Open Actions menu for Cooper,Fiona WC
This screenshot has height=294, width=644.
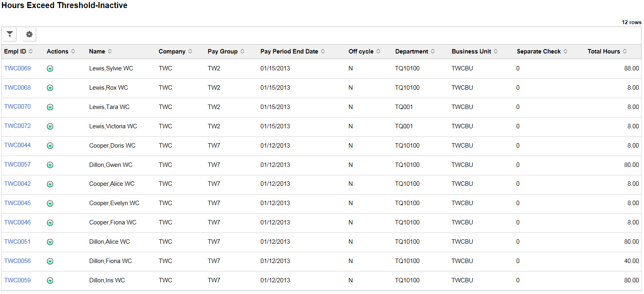pos(50,223)
